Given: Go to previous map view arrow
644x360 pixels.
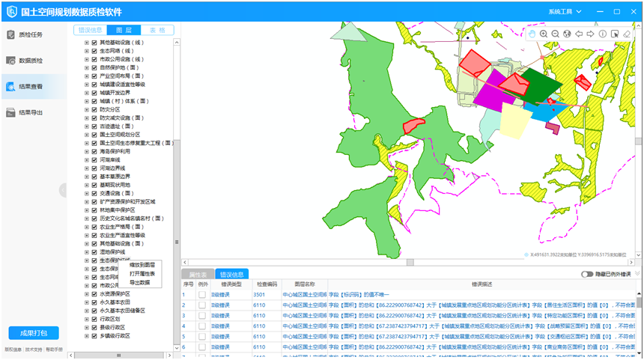Looking at the screenshot, I should 579,34.
